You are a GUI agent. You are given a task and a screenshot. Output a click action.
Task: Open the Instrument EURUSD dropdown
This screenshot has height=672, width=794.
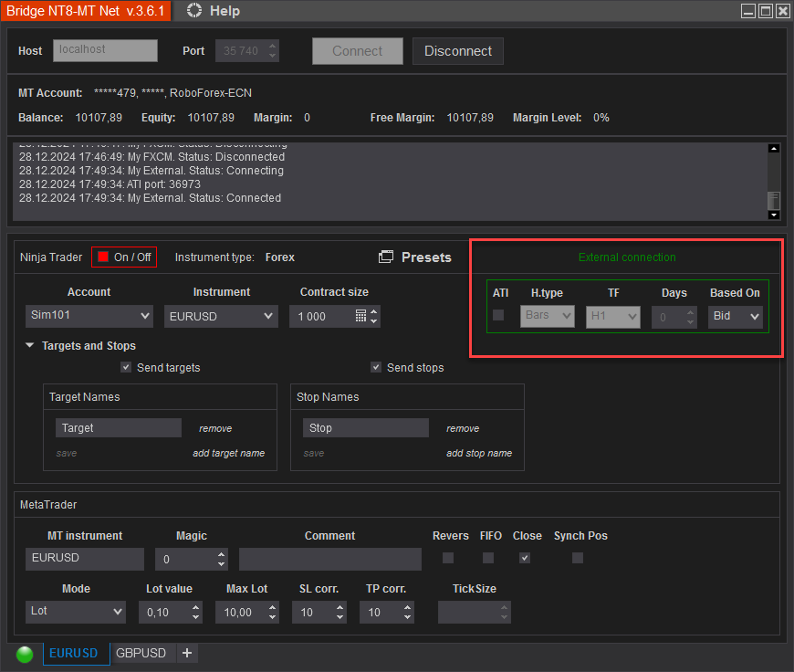[x=221, y=316]
